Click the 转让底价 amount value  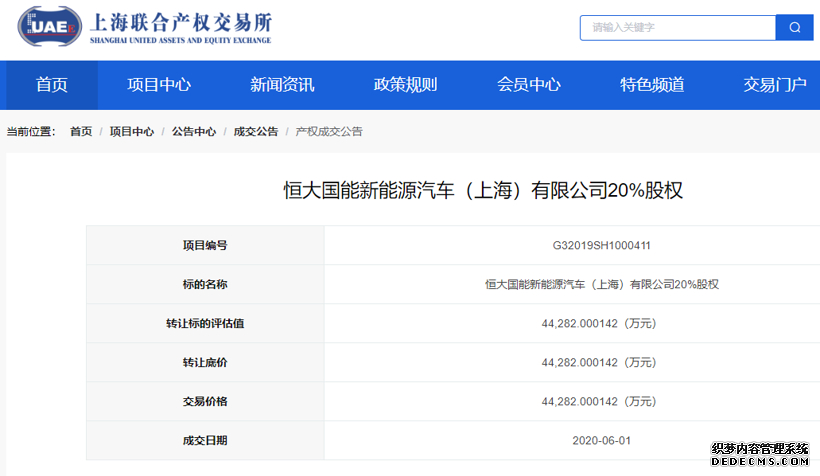click(599, 362)
